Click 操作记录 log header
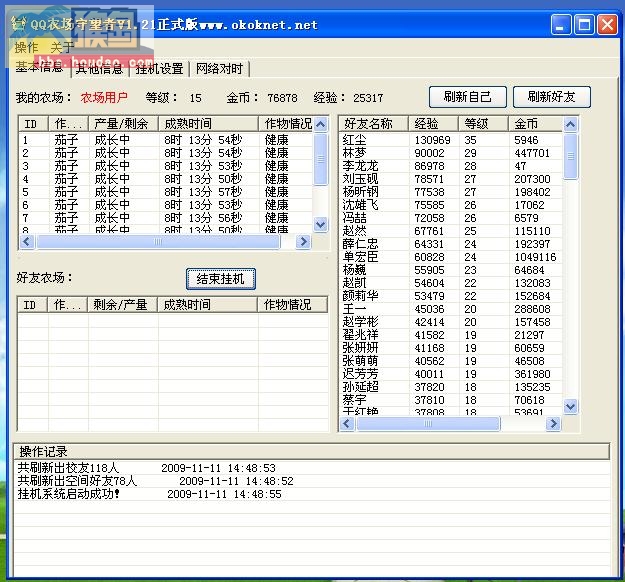Image resolution: width=625 pixels, height=582 pixels. [x=311, y=452]
